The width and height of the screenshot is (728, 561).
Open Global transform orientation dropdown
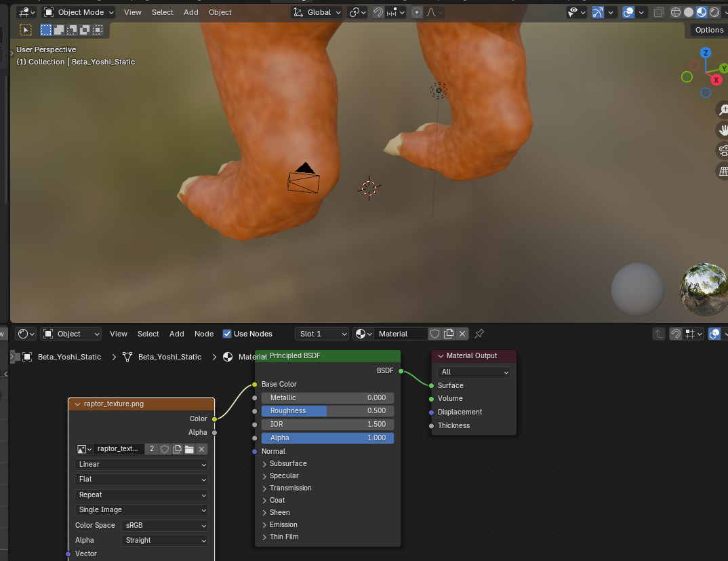coord(317,12)
